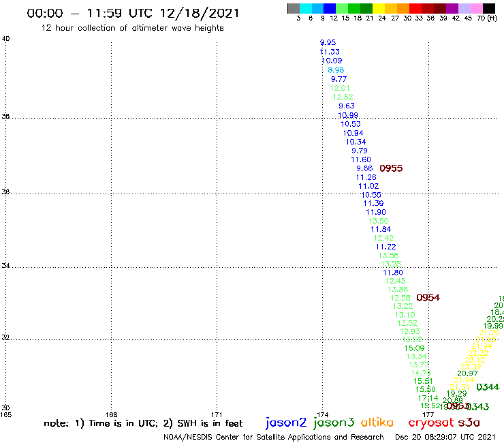This screenshot has width=504, height=443.
Task: Click the wave height value 17.14
Action: 428,398
